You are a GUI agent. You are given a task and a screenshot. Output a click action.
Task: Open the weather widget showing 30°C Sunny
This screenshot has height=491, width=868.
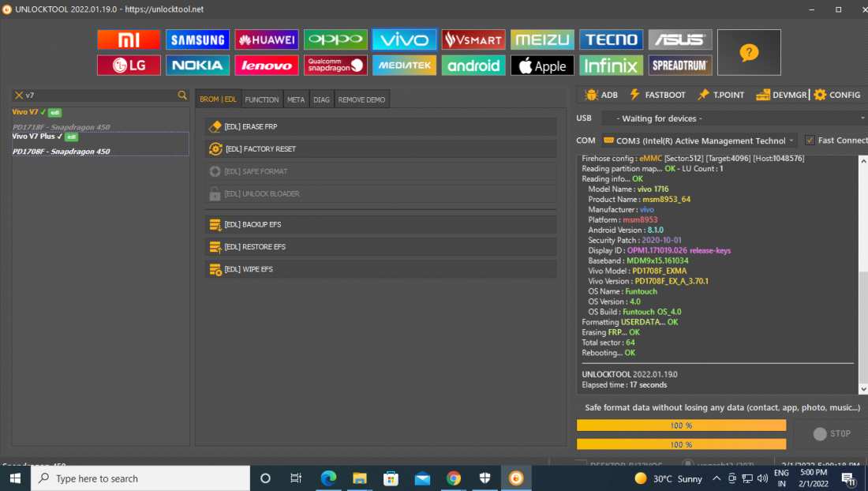click(668, 478)
